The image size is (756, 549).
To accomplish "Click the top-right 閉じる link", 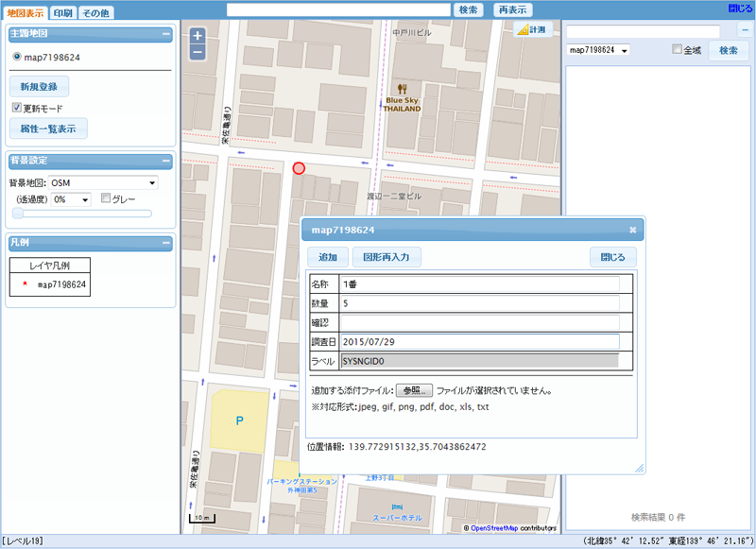I will pos(740,9).
